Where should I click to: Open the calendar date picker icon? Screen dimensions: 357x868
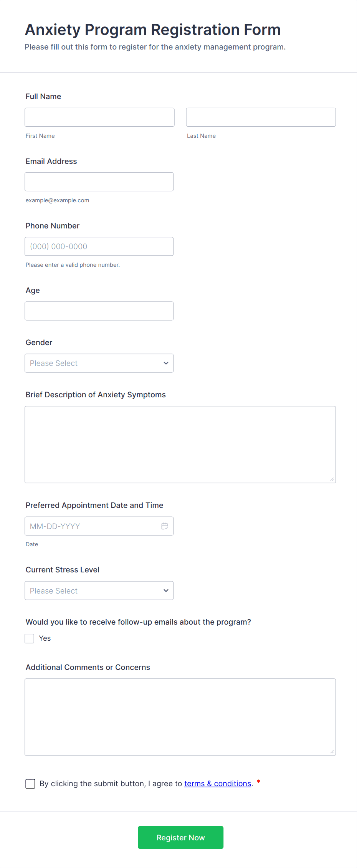point(165,526)
